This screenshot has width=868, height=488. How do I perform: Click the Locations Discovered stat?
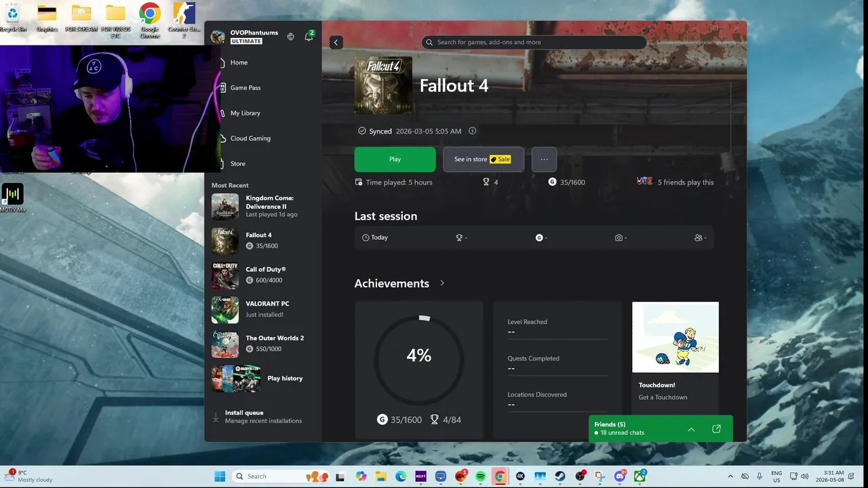[557, 399]
